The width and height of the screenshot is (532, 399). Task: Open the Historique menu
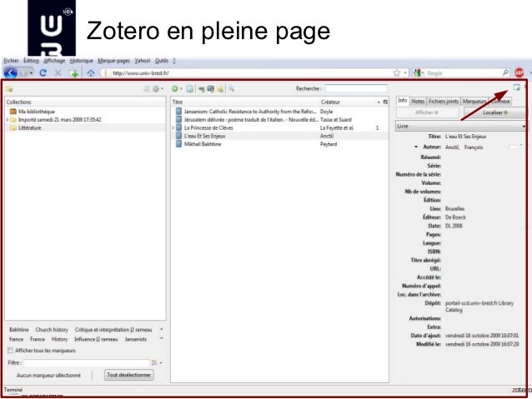click(x=82, y=61)
